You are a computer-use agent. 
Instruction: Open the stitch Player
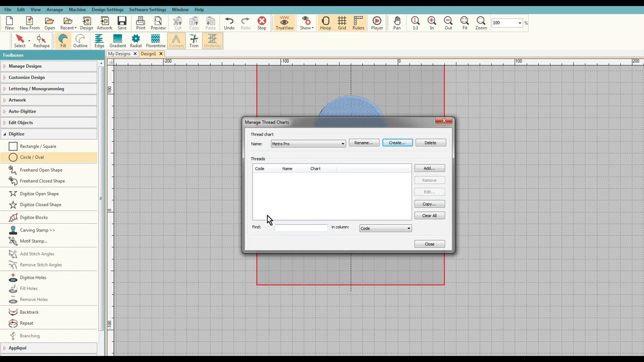(x=377, y=23)
